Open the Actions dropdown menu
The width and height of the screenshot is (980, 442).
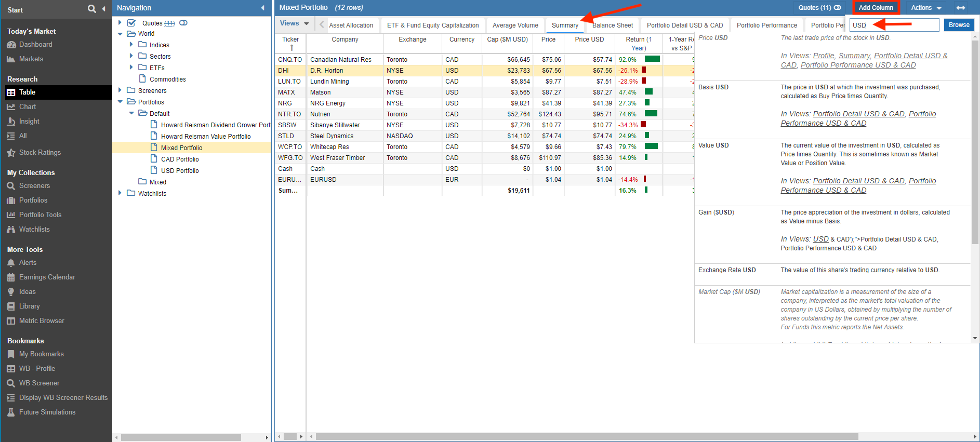[x=926, y=8]
